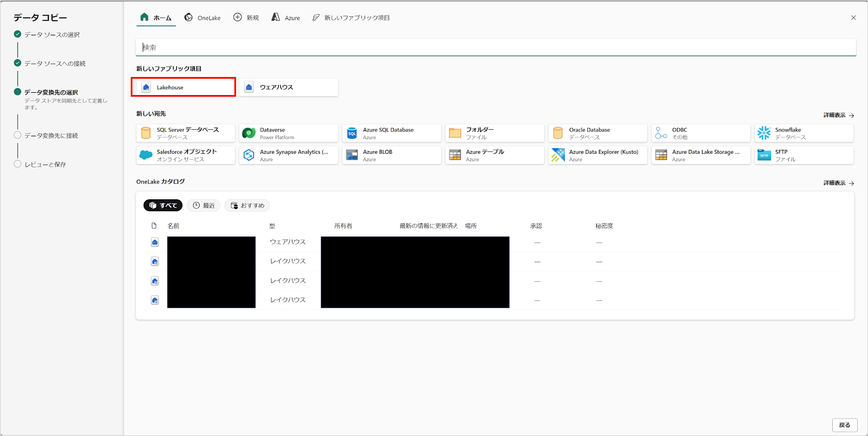Image resolution: width=868 pixels, height=436 pixels.
Task: Sort by 所有者 column header
Action: [x=343, y=226]
